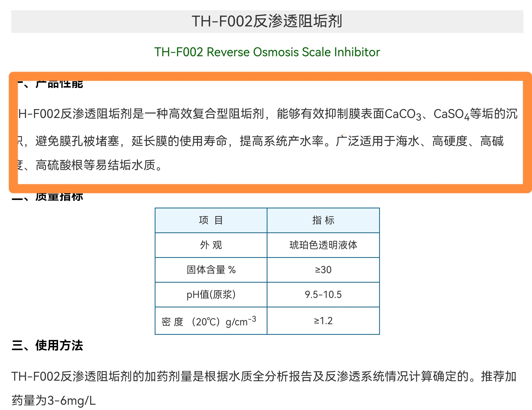The image size is (532, 410).
Task: Click the pH值(原浆) table cell
Action: (x=211, y=295)
